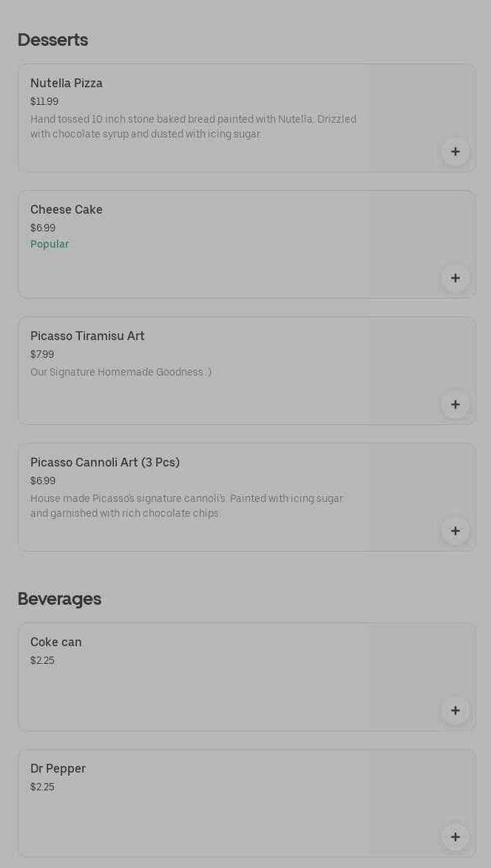Open Picasso Cannoli Art (3 Pcs) title

coord(105,463)
